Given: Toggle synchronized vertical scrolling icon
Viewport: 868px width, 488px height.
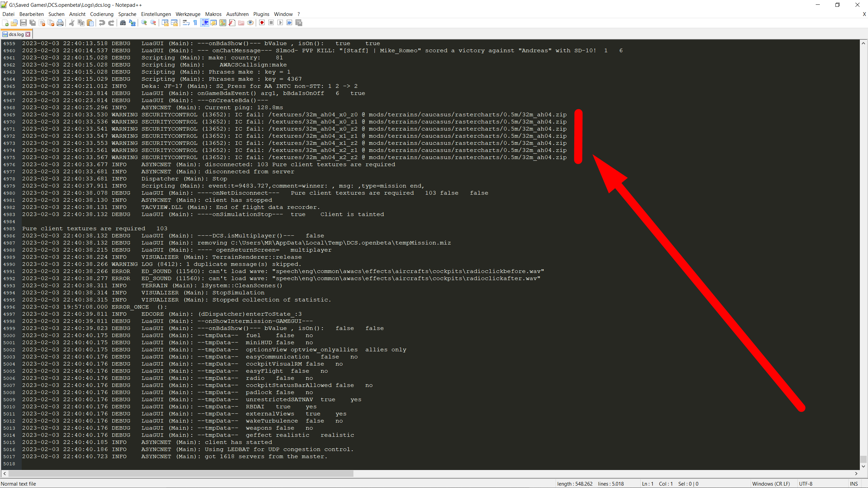Looking at the screenshot, I should 165,23.
